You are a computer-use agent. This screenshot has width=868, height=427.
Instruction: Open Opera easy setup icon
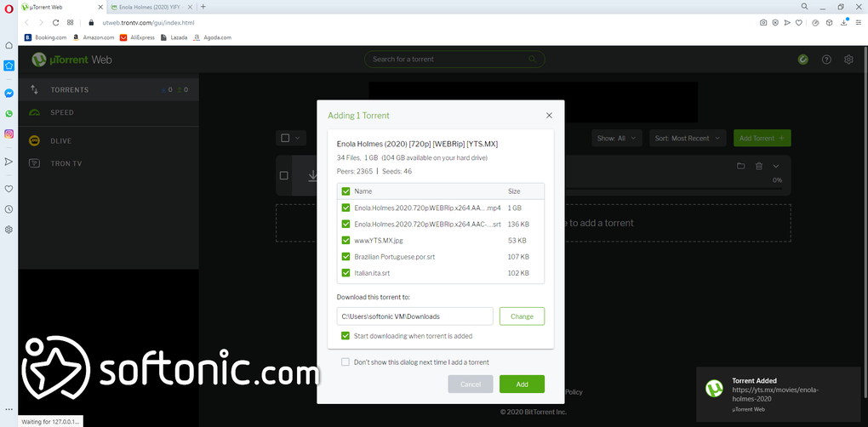point(859,23)
